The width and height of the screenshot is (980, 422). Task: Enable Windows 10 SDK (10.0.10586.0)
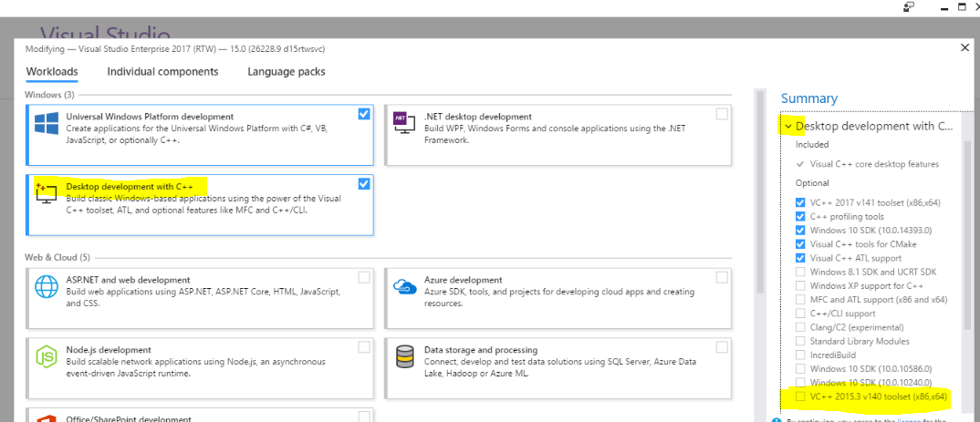pyautogui.click(x=800, y=369)
